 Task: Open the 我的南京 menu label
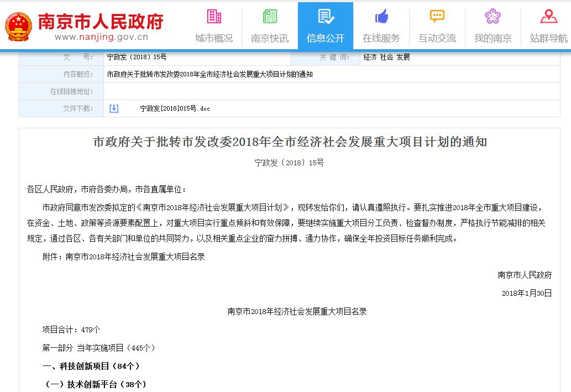click(493, 38)
